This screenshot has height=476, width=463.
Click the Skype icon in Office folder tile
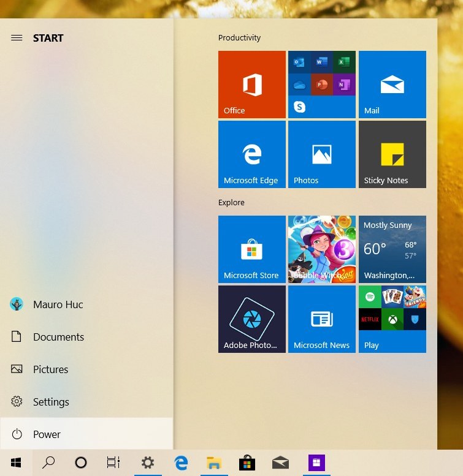coord(299,107)
